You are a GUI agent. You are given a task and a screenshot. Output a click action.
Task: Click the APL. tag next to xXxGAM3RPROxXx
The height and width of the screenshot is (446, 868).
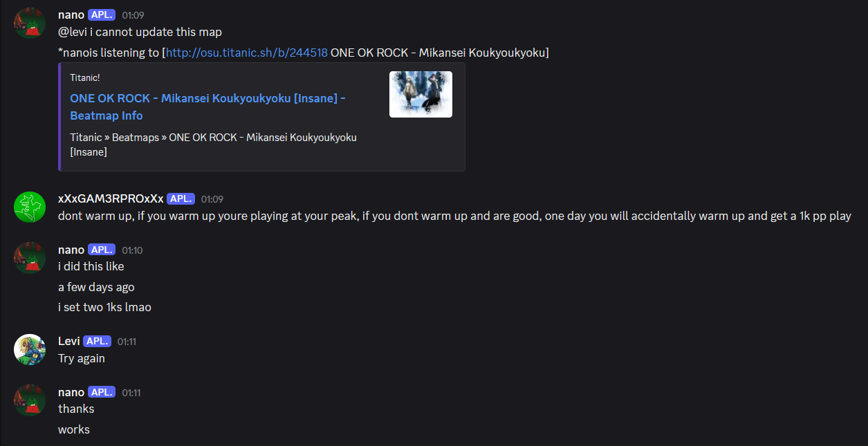[181, 198]
